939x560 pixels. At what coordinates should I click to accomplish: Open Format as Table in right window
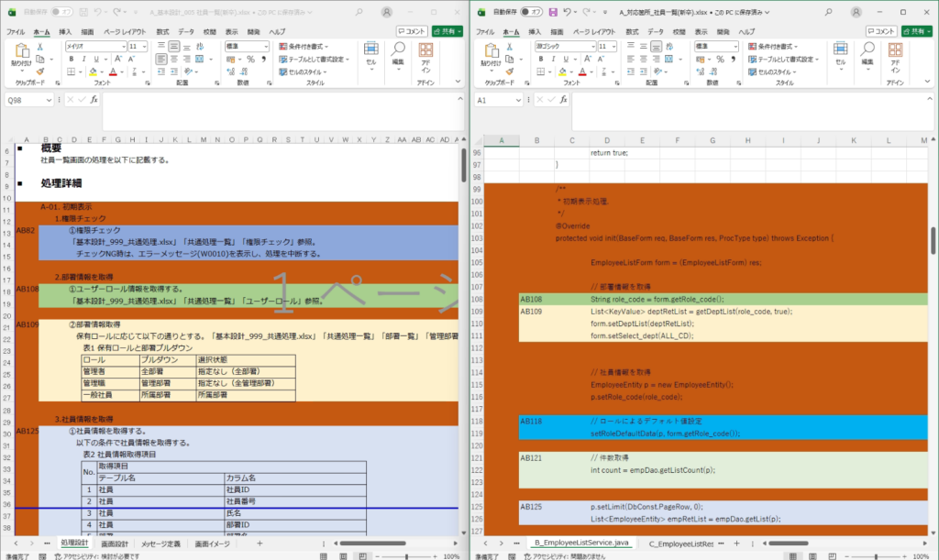click(782, 59)
